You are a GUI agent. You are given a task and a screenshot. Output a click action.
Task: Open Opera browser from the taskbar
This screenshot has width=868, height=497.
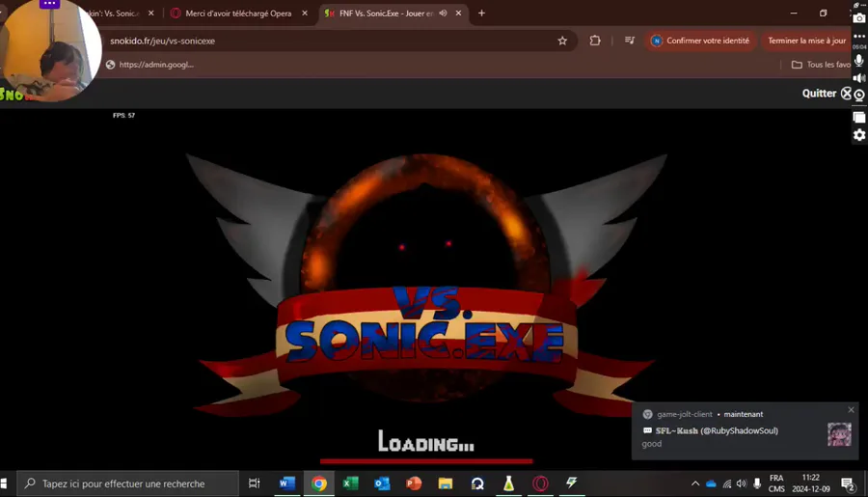click(540, 483)
